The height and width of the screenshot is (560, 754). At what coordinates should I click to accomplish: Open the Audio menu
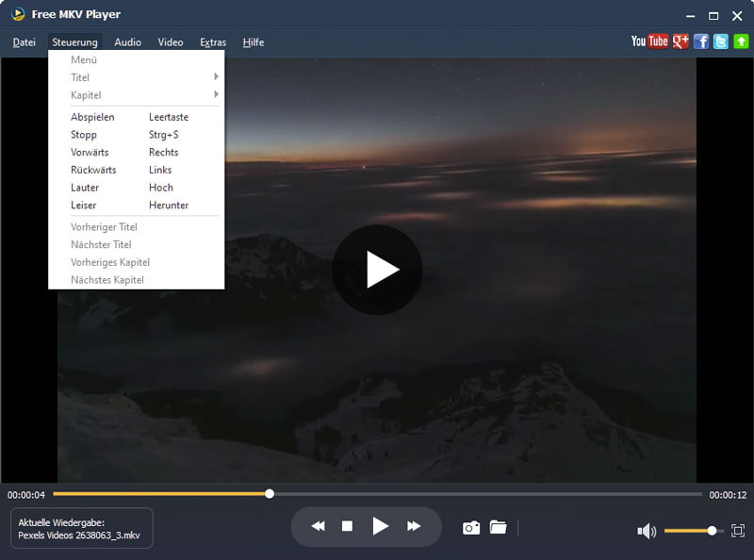point(126,42)
